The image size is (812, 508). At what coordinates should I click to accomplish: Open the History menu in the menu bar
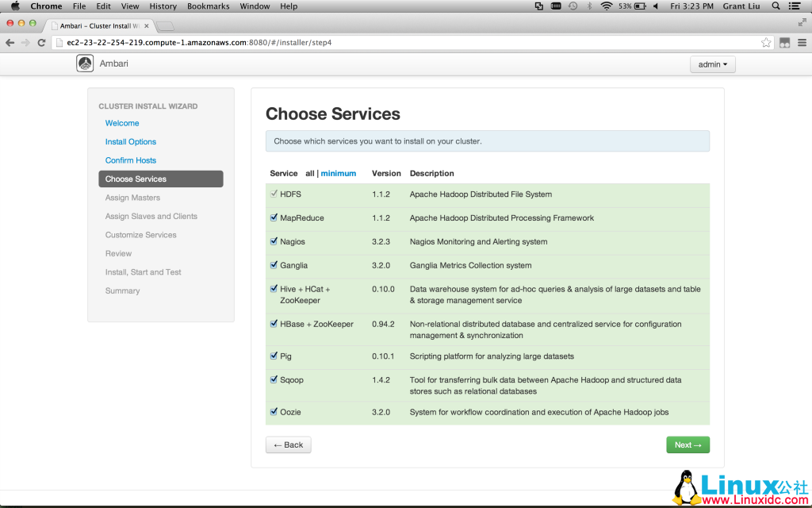(x=163, y=6)
